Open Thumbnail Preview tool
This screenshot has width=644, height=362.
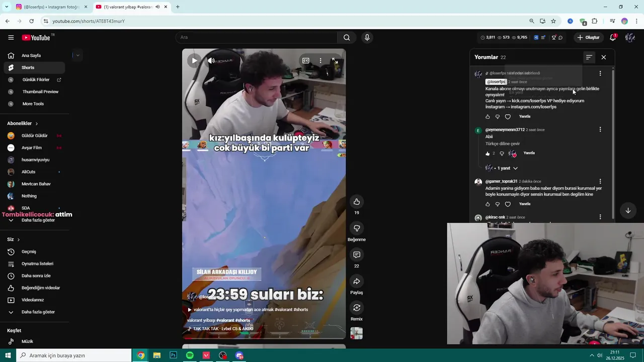pyautogui.click(x=34, y=92)
